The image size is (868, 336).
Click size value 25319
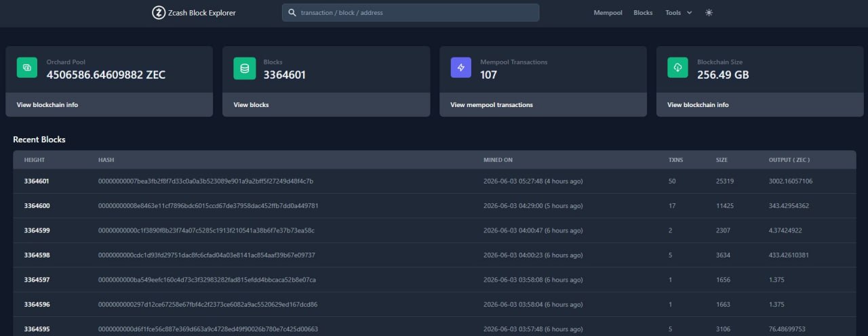click(725, 181)
